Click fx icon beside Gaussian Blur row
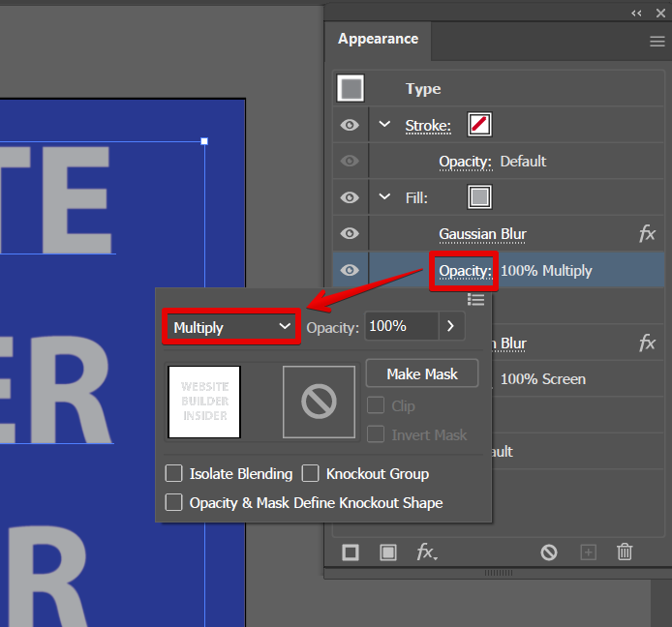Image resolution: width=672 pixels, height=627 pixels. pyautogui.click(x=647, y=234)
